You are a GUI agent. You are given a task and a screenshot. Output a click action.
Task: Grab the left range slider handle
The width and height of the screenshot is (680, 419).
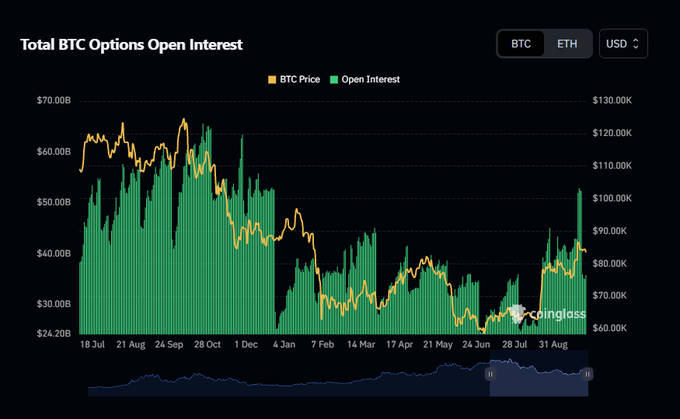(490, 374)
